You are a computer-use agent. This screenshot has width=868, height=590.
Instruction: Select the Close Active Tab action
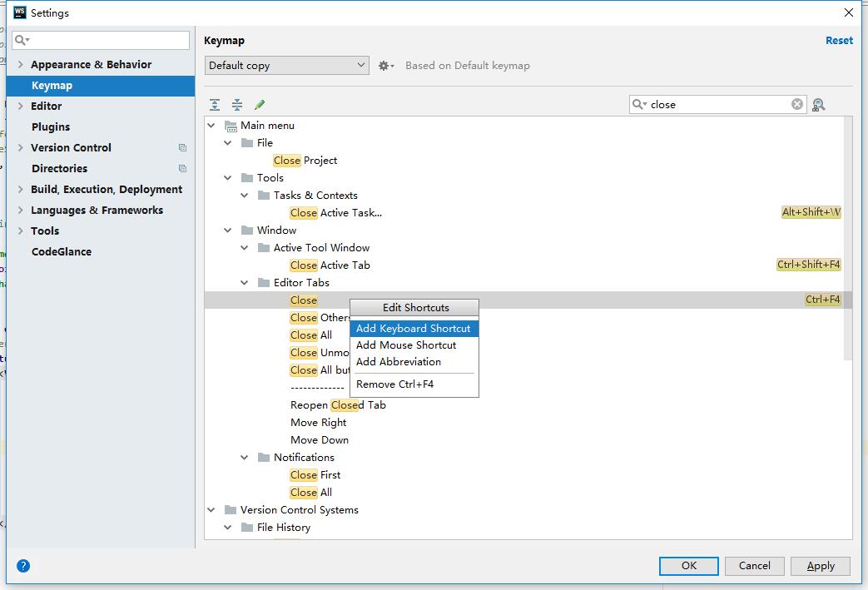(330, 265)
